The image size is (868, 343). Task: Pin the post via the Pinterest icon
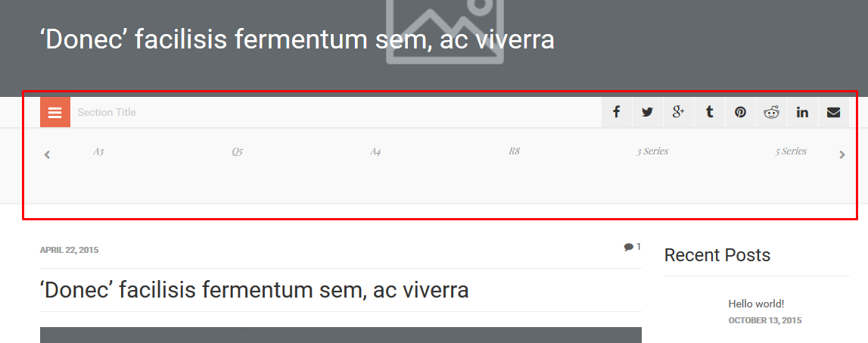coord(740,112)
